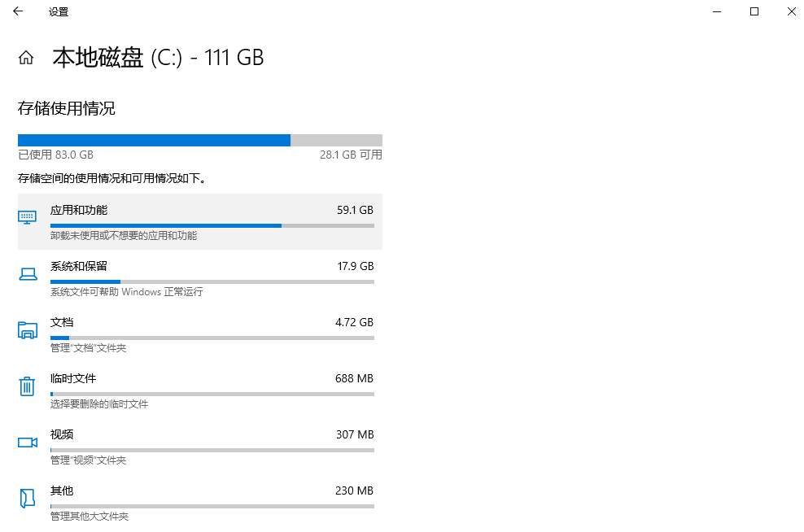Viewport: 804px width, 532px height.
Task: Click the 应用和功能 usage progress bar
Action: coord(212,225)
